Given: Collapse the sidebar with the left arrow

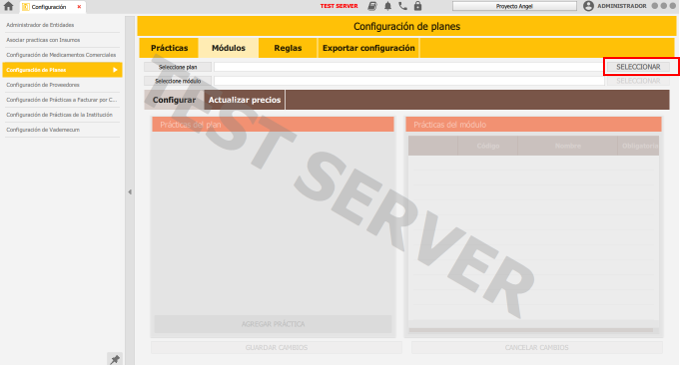Looking at the screenshot, I should tap(130, 192).
